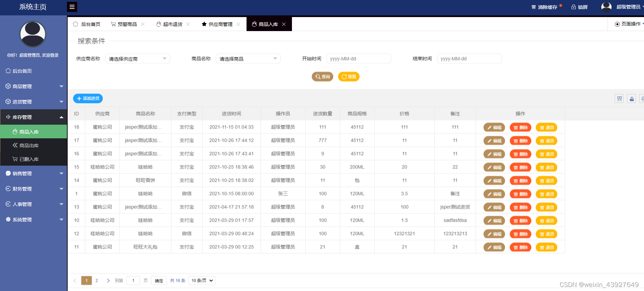Click the lock screen 锁屏 item
The height and width of the screenshot is (291, 644).
(579, 7)
